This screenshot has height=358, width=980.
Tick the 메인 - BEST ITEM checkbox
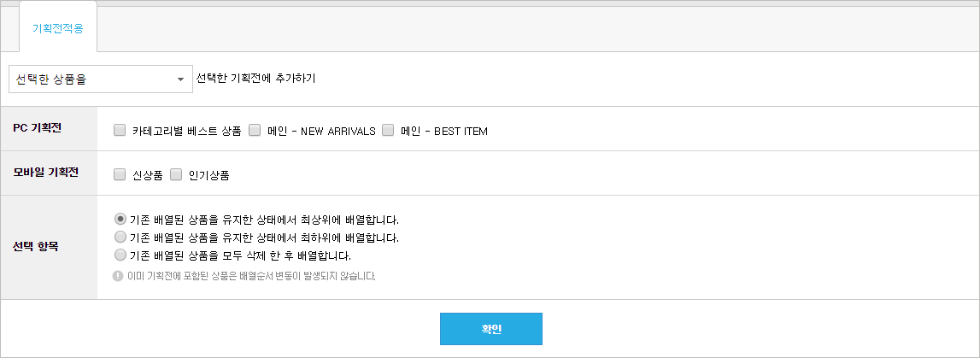(388, 131)
